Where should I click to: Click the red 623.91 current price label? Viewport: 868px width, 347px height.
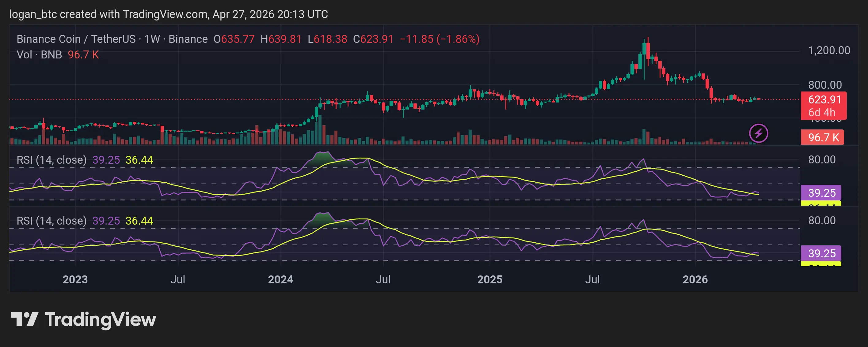pos(824,100)
